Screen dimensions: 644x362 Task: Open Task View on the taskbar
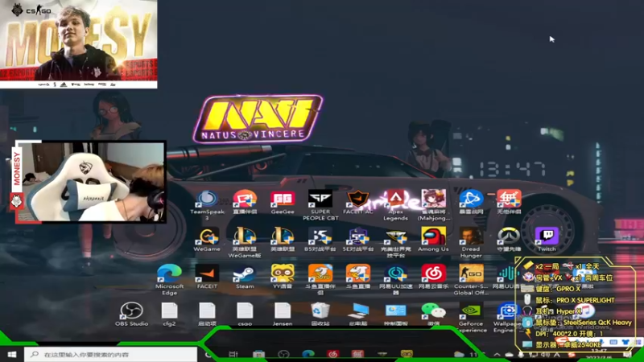click(x=233, y=354)
